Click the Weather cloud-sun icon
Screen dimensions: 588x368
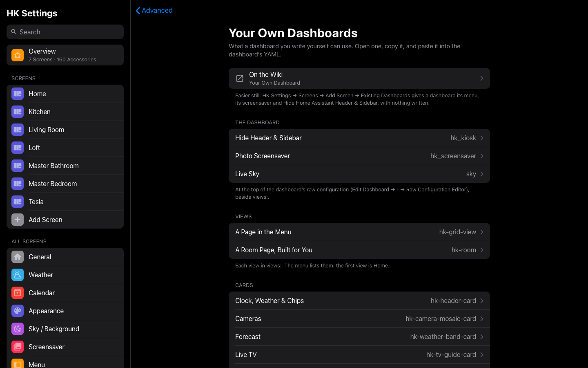pyautogui.click(x=18, y=275)
